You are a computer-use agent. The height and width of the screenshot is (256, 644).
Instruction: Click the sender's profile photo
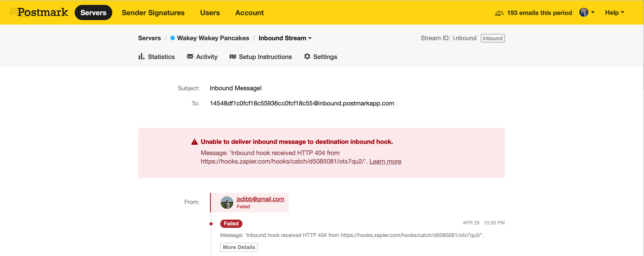tap(227, 203)
